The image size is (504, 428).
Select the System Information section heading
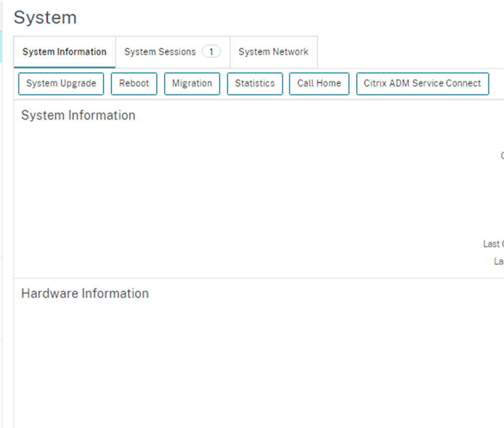78,115
